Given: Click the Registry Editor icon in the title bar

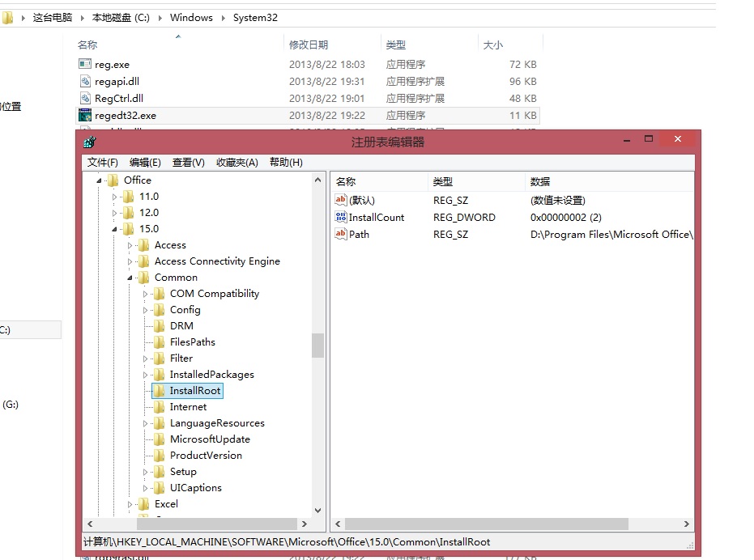Looking at the screenshot, I should point(89,139).
